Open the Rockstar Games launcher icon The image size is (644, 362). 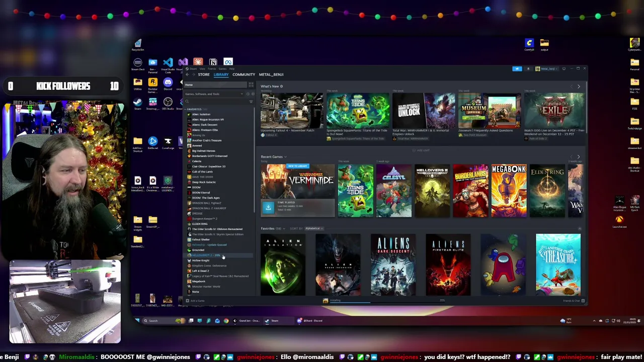pos(152,84)
